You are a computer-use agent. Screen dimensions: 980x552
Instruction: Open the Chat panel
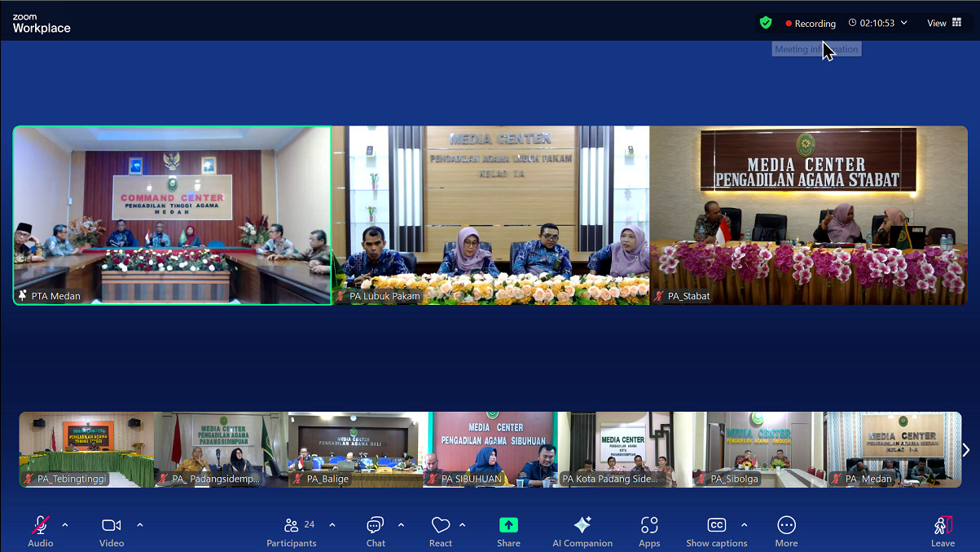(376, 531)
